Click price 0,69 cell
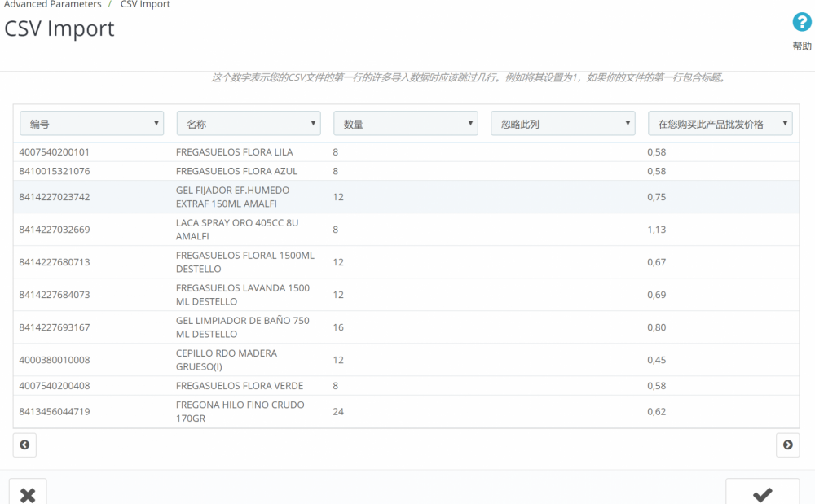 click(x=656, y=295)
